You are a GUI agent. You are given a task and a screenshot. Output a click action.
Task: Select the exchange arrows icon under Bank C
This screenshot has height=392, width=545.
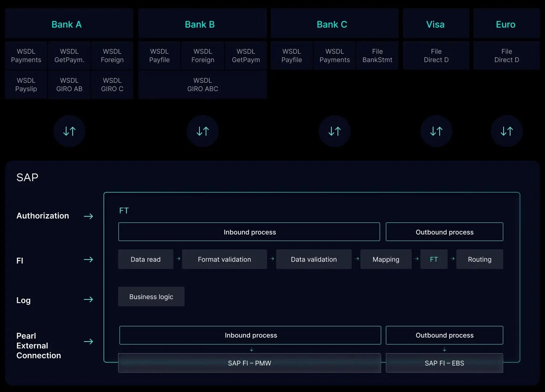pyautogui.click(x=335, y=131)
